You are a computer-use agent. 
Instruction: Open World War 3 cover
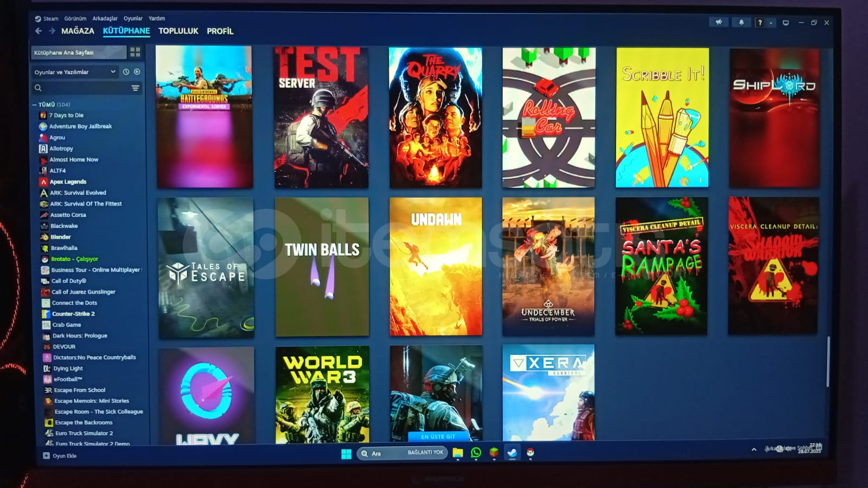(x=322, y=395)
